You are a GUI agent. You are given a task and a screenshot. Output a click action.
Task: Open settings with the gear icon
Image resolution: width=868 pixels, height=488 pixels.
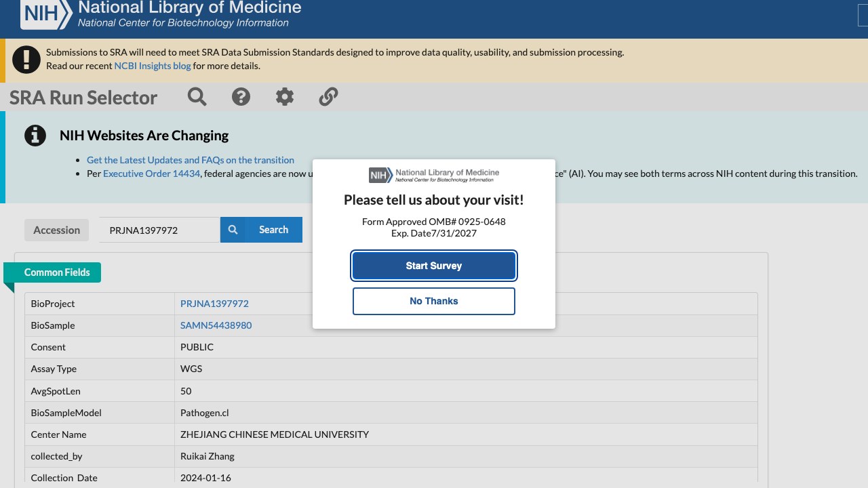[285, 97]
